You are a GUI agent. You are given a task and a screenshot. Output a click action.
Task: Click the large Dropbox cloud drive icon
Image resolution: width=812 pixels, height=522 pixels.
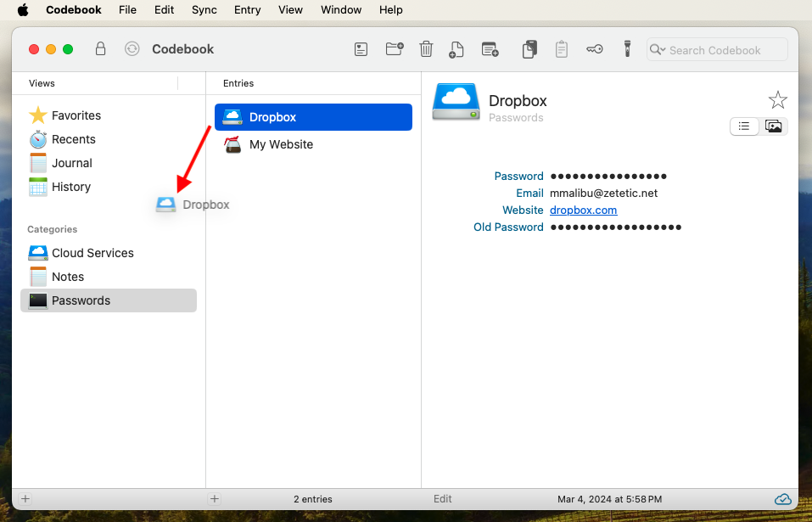pos(456,102)
